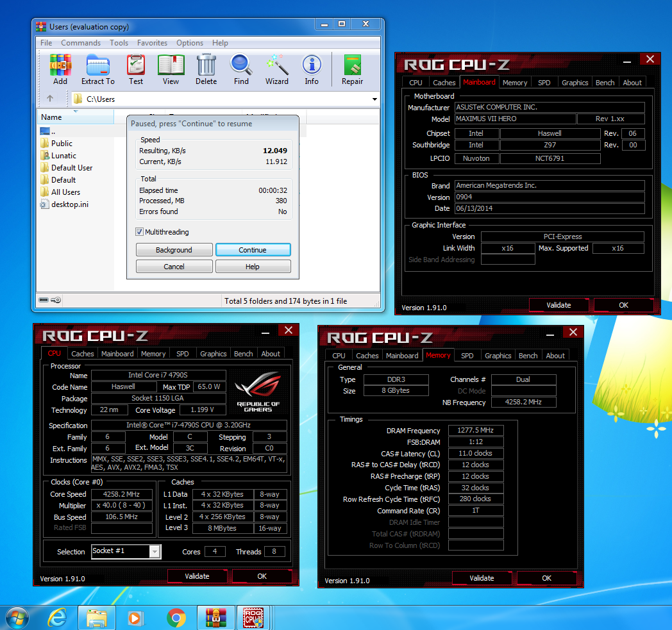Click the processor name Intel Core i7 4790S
This screenshot has width=672, height=630.
coord(158,375)
